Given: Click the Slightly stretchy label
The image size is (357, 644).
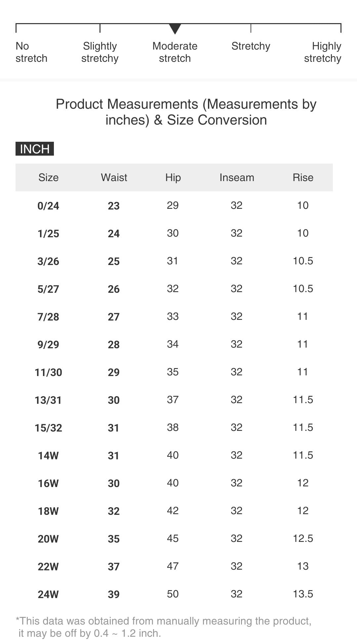Looking at the screenshot, I should click(100, 52).
